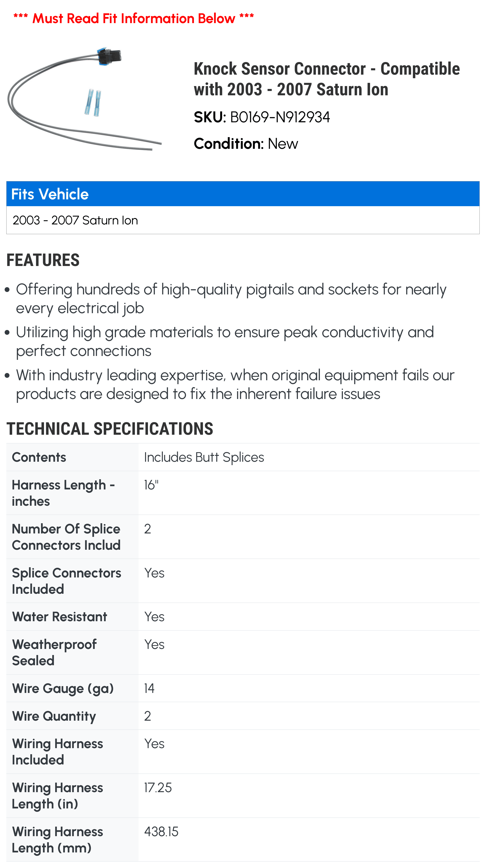Select the product title Knock Sensor Connector

click(x=326, y=79)
